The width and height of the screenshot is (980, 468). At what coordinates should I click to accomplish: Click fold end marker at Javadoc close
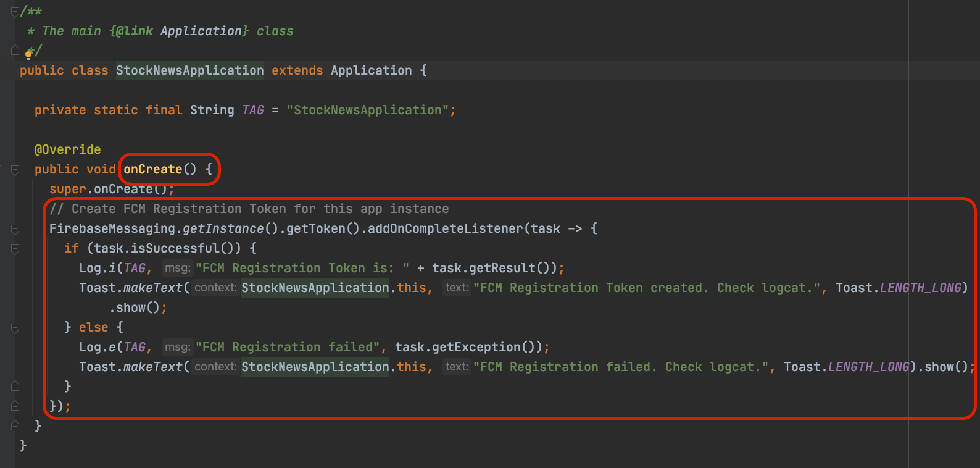(x=15, y=51)
